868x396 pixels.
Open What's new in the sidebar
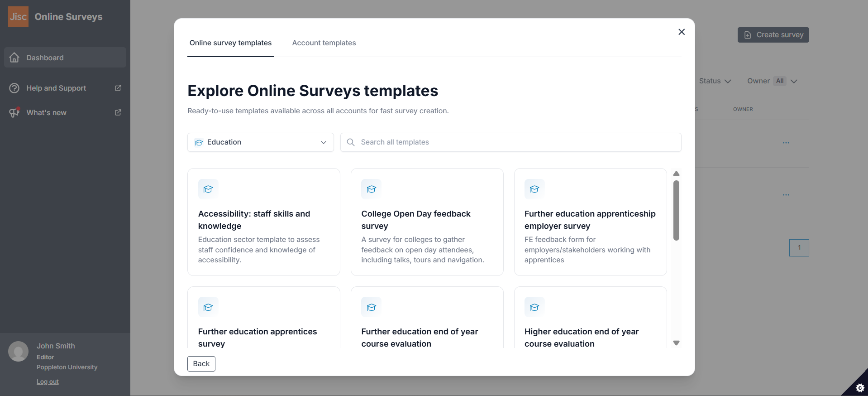tap(65, 112)
